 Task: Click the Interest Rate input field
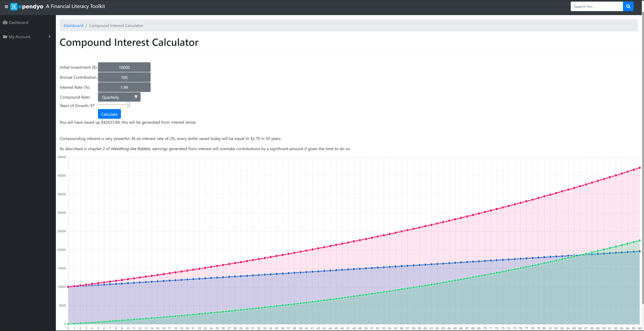tap(124, 87)
